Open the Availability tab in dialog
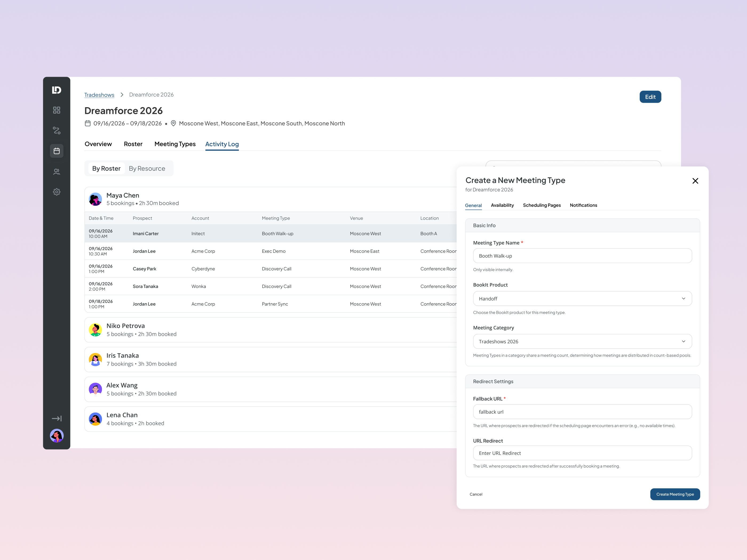 click(x=502, y=205)
